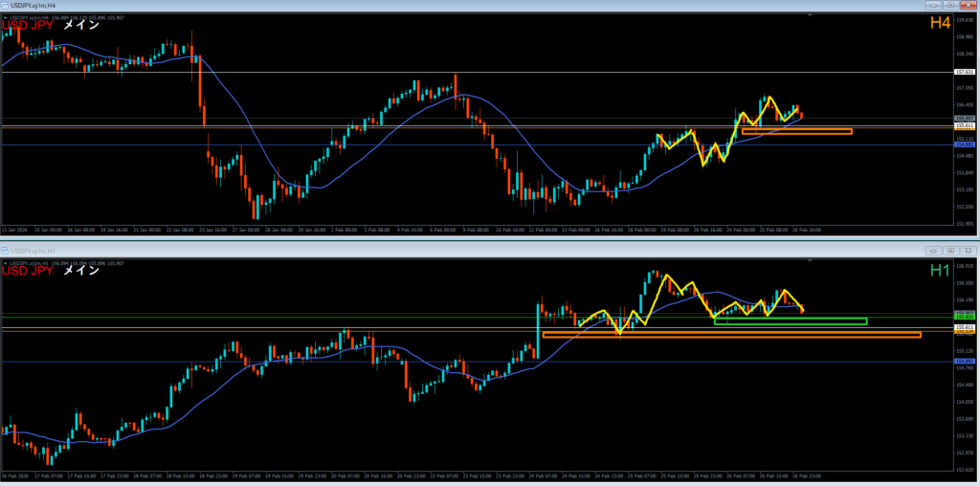The height and width of the screenshot is (486, 980).
Task: Minimize the H4 chart window
Action: (931, 6)
